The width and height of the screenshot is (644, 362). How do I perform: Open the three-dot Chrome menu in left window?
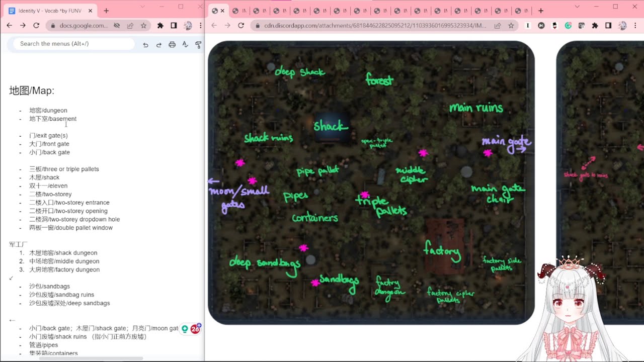pyautogui.click(x=201, y=25)
